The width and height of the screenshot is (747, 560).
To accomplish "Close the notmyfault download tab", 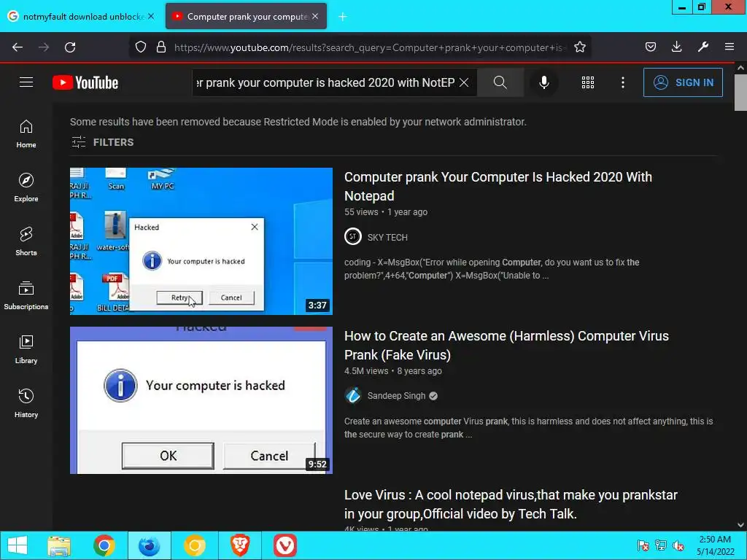I will click(x=151, y=16).
